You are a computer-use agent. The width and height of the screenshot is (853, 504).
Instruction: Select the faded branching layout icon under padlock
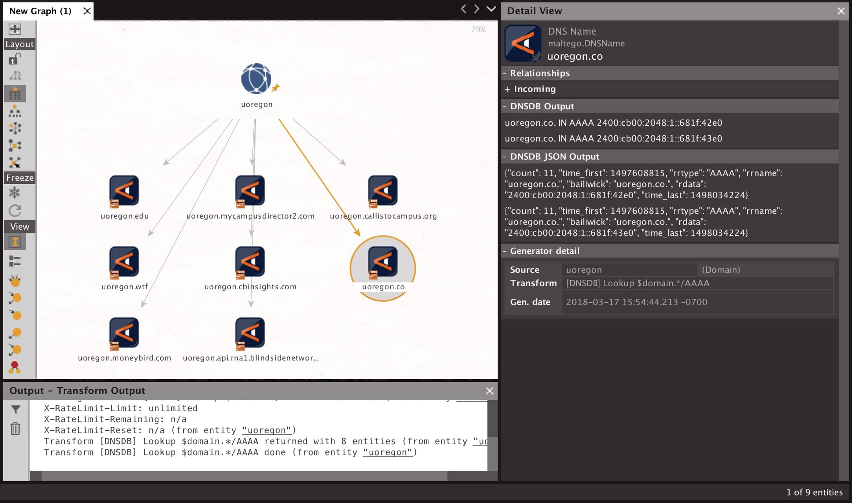(x=15, y=75)
